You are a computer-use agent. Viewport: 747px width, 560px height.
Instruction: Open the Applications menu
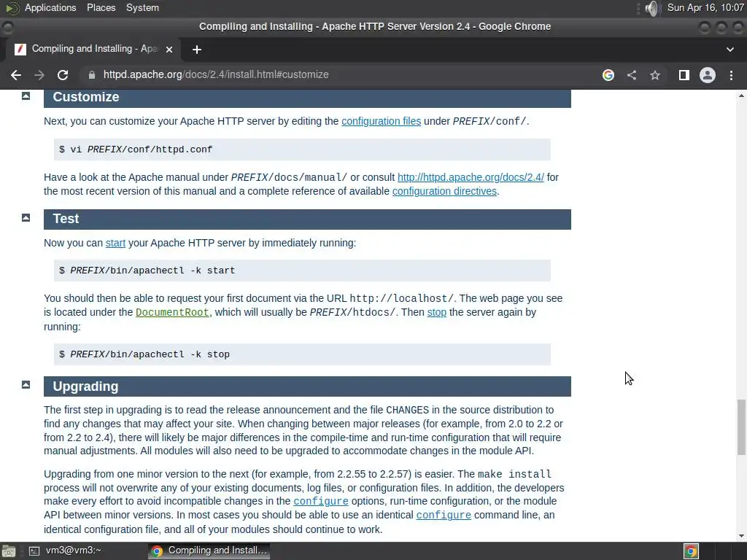click(x=50, y=7)
